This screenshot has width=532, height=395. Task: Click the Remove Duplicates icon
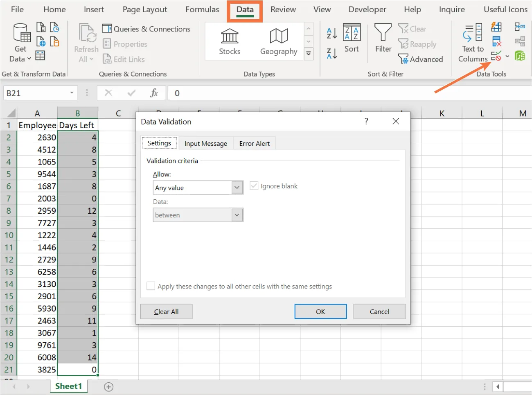click(x=496, y=41)
